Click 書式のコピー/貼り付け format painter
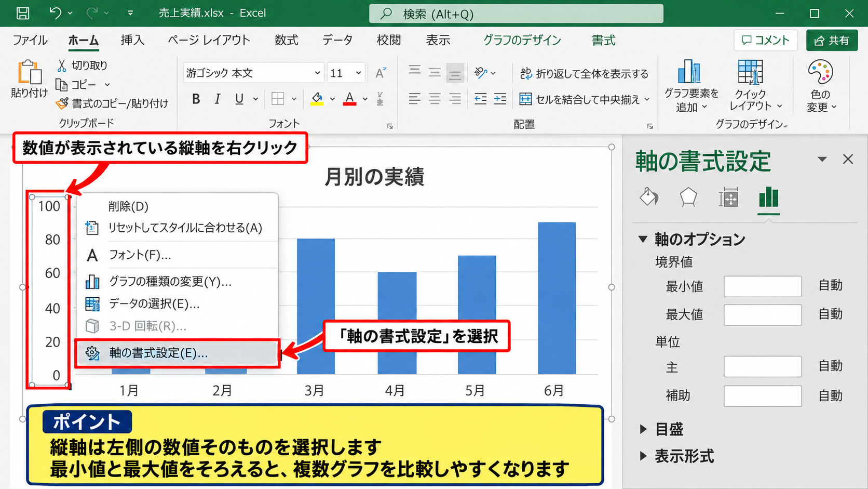 tap(112, 103)
